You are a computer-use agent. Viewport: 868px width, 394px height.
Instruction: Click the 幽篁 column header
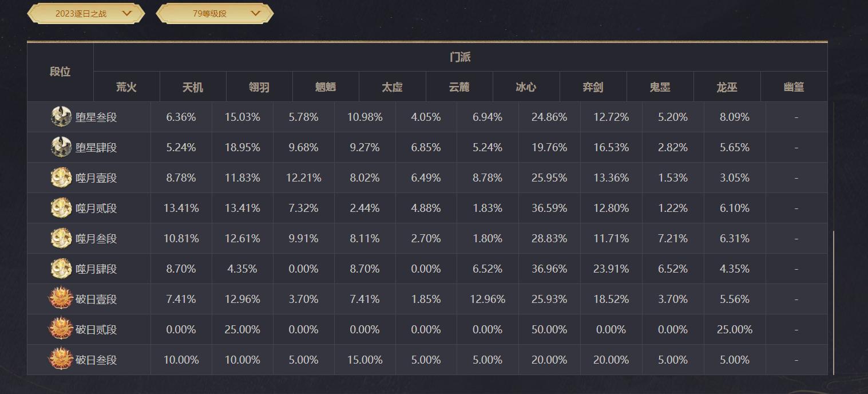794,87
